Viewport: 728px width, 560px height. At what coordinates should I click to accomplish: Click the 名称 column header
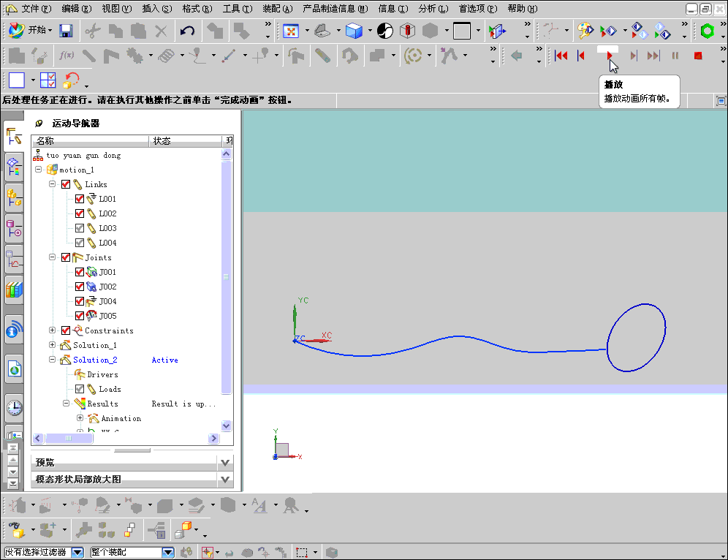[91, 140]
